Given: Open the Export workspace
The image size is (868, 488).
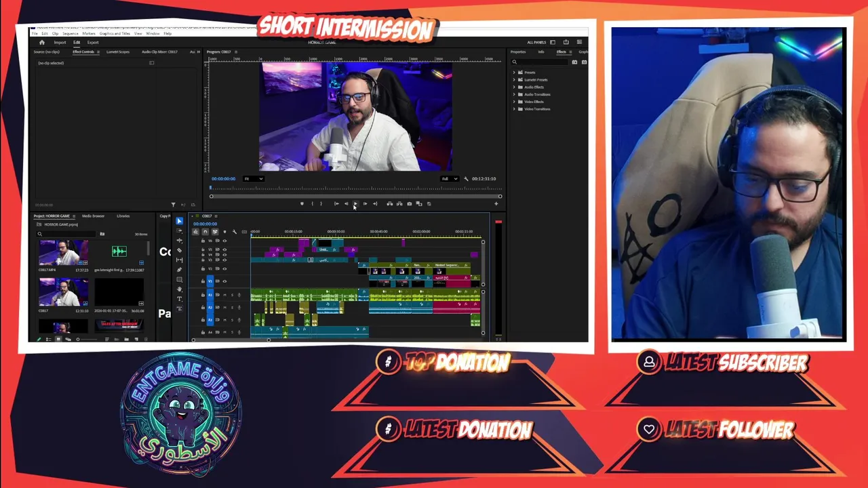Looking at the screenshot, I should coord(93,42).
